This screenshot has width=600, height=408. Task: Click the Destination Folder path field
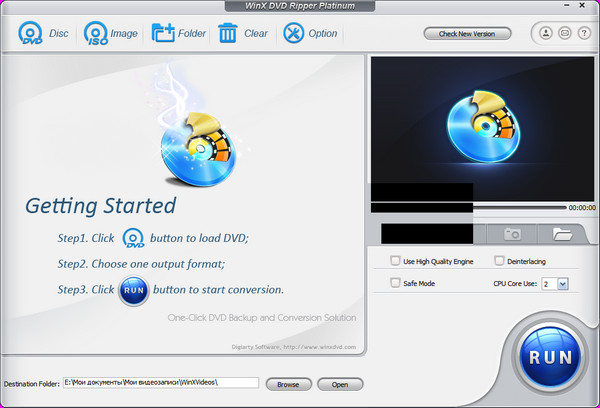click(x=161, y=382)
